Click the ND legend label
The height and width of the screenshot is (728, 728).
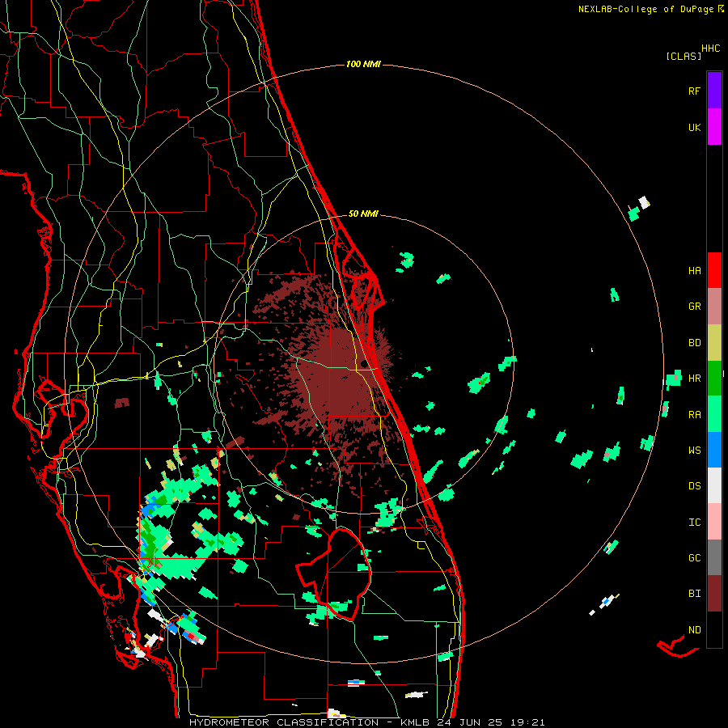point(694,629)
